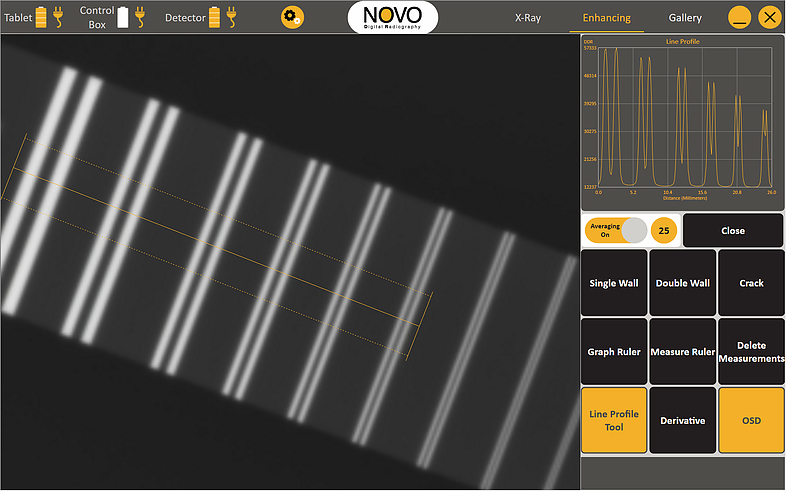Click the Control Box battery icon
786x491 pixels.
(123, 18)
